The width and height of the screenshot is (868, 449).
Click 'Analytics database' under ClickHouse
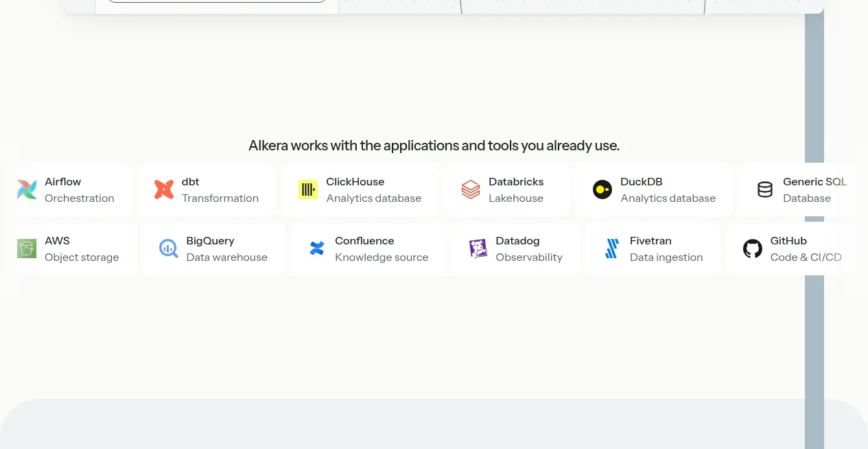click(x=374, y=198)
